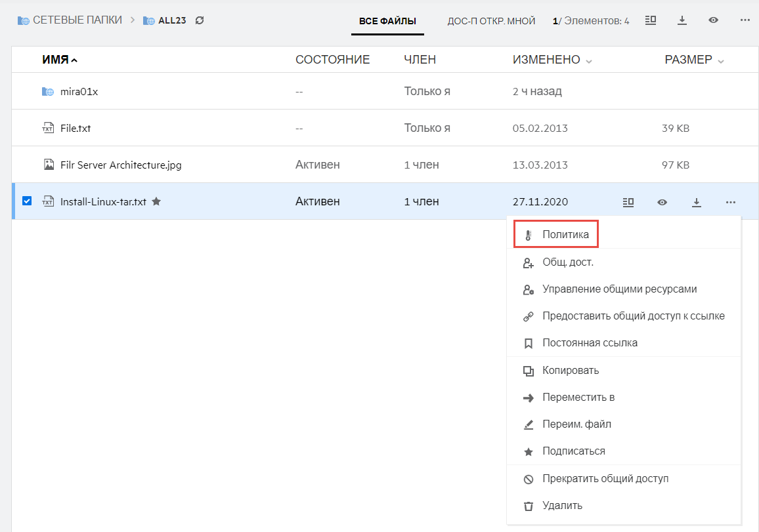Screen dimensions: 759x532
Task: Click the image icon of Filr Server Architecture.jpg
Action: click(x=49, y=165)
